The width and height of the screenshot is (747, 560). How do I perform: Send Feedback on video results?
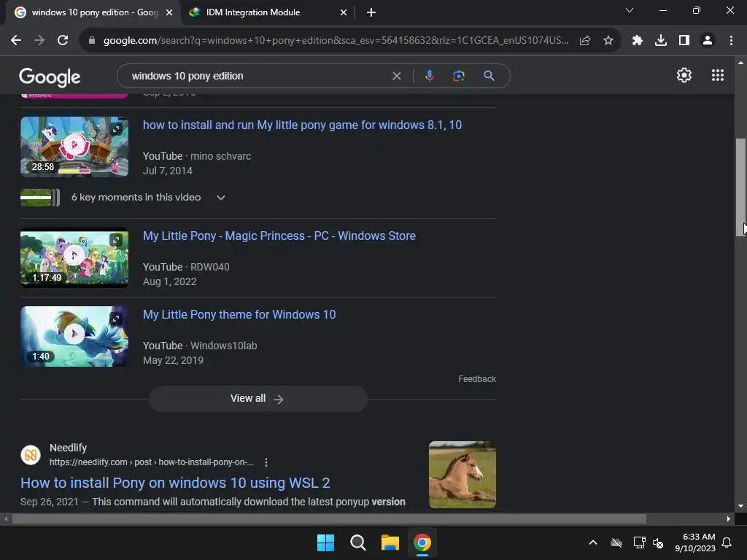[x=477, y=379]
